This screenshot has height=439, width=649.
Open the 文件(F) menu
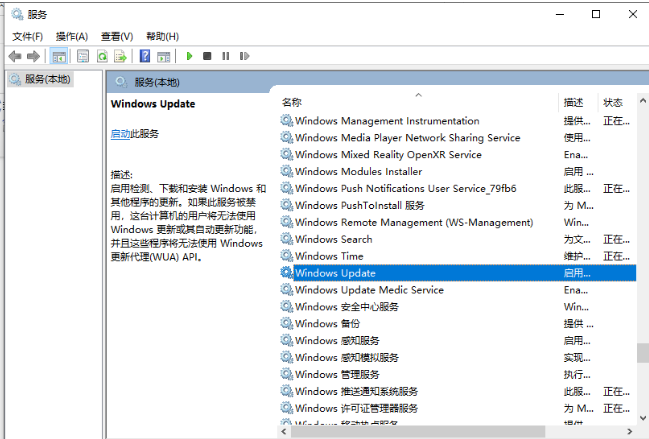pyautogui.click(x=27, y=36)
